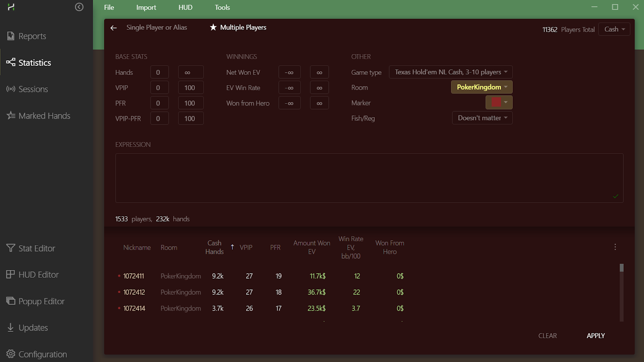Click the Statistics graph icon
The image size is (644, 362).
coord(11,63)
